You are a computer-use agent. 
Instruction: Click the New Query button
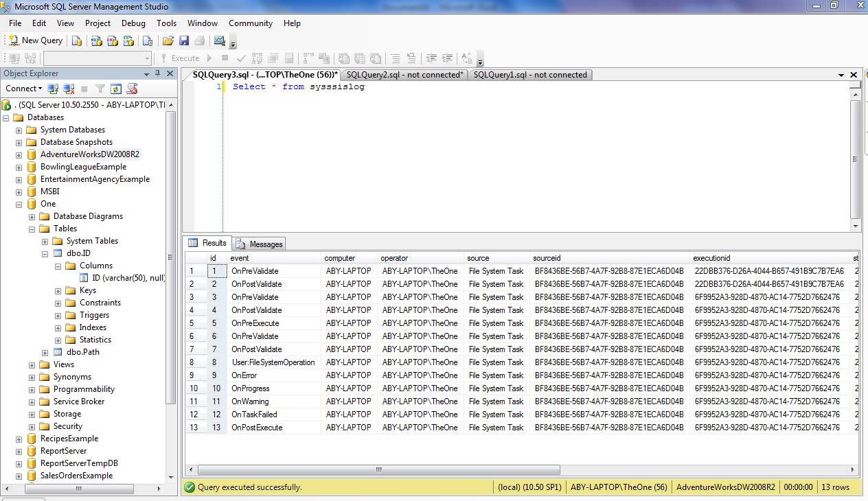(x=36, y=40)
